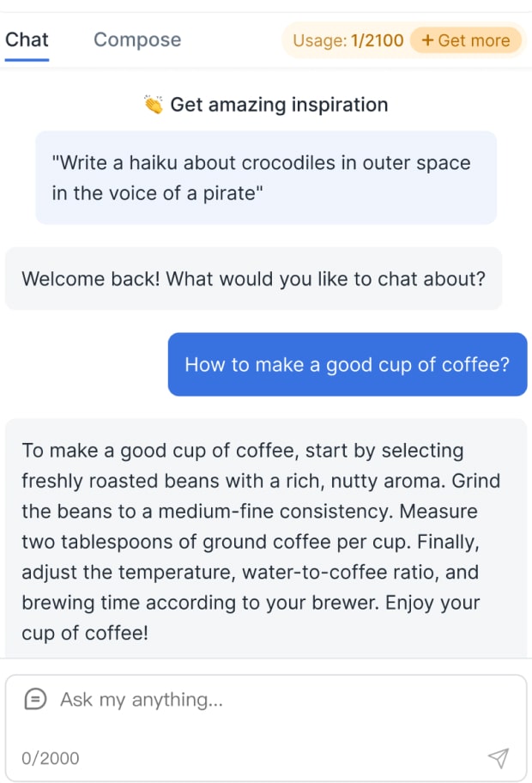This screenshot has height=783, width=532.
Task: Focus the Ask my anything input field
Action: tap(257, 700)
